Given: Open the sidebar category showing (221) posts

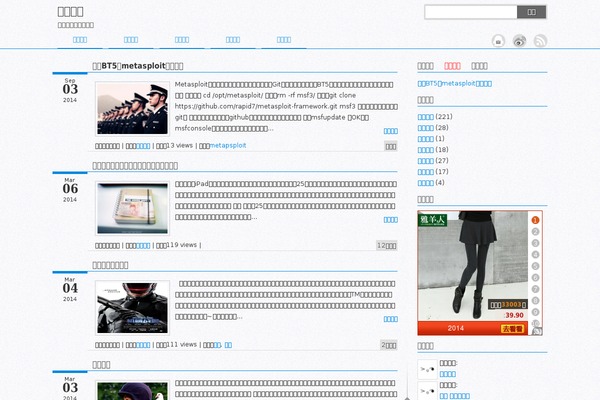Looking at the screenshot, I should click(426, 117).
